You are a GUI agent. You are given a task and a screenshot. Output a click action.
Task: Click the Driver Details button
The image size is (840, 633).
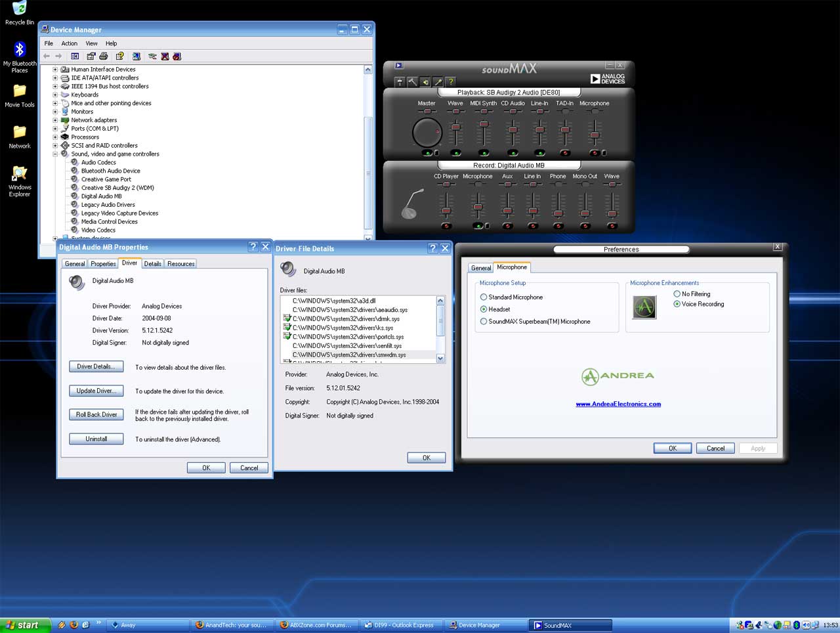coord(96,366)
